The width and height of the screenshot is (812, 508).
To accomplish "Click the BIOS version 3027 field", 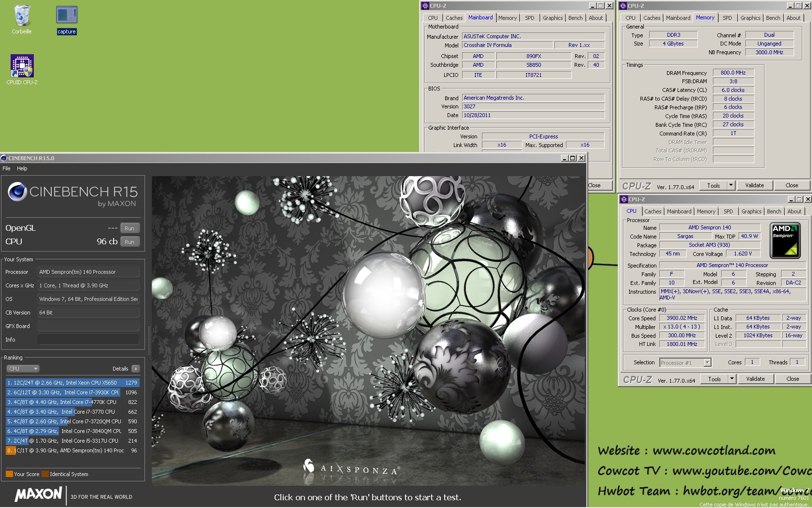I will coord(533,106).
